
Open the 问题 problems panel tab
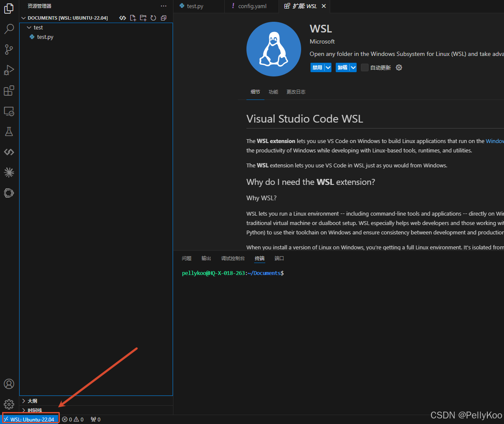186,258
